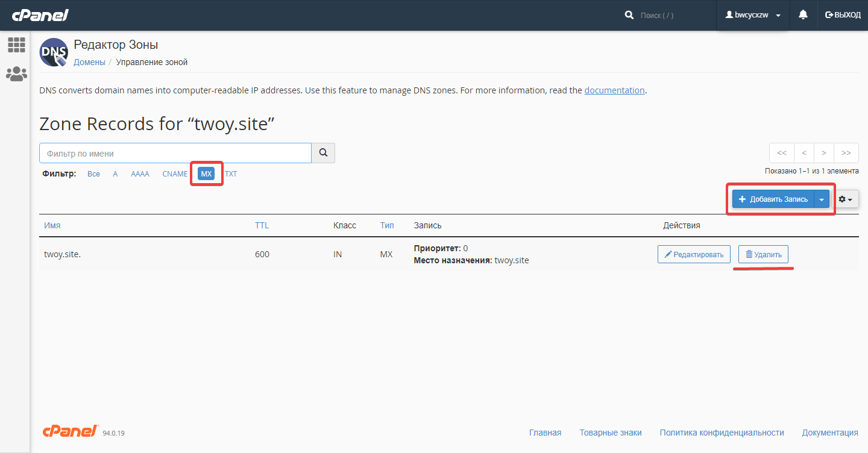Image resolution: width=868 pixels, height=453 pixels.
Task: Select the MX record filter
Action: tap(207, 173)
